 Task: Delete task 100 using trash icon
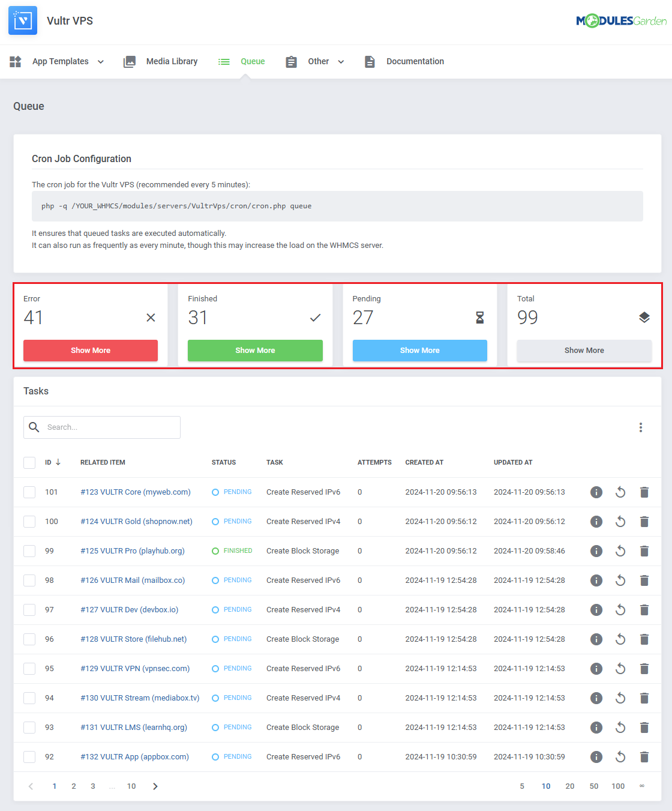[x=644, y=522]
